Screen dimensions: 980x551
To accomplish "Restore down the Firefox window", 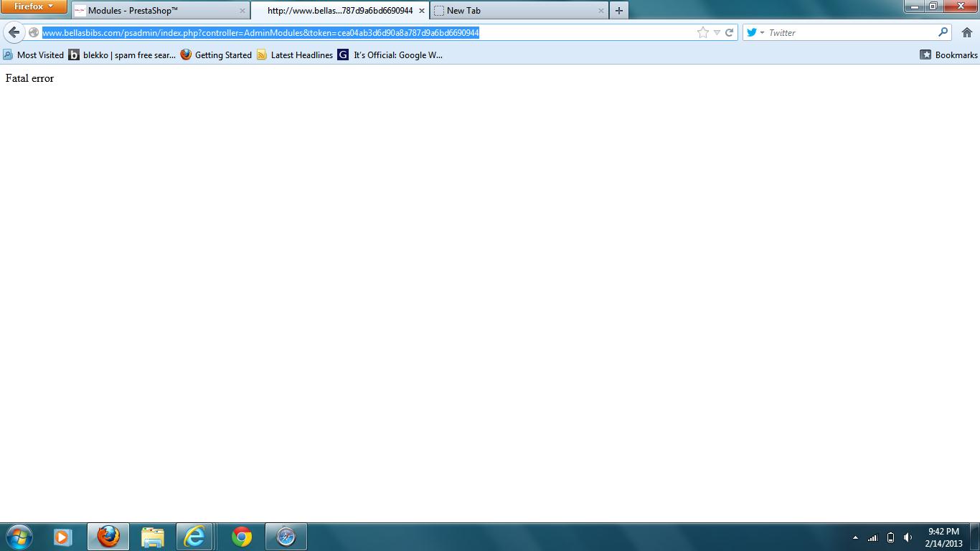I will coord(933,6).
